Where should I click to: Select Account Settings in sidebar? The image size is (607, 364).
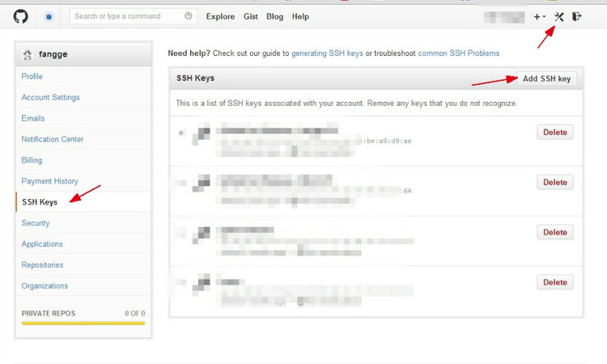coord(50,97)
